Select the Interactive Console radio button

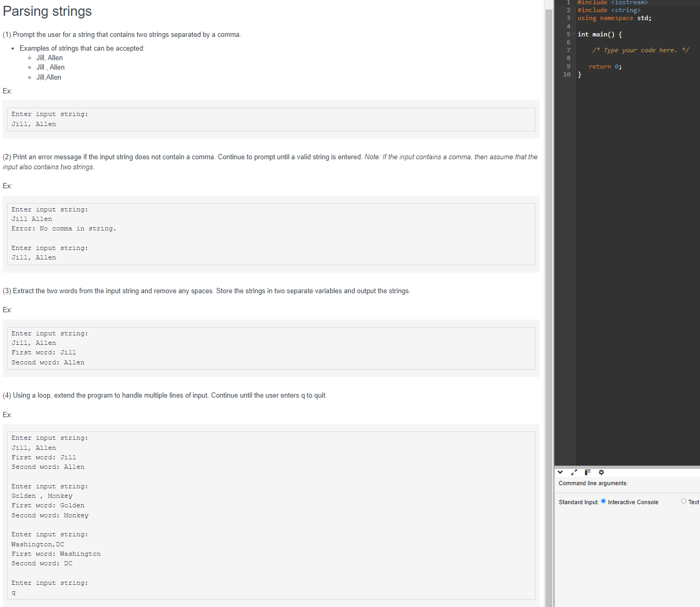pyautogui.click(x=603, y=501)
